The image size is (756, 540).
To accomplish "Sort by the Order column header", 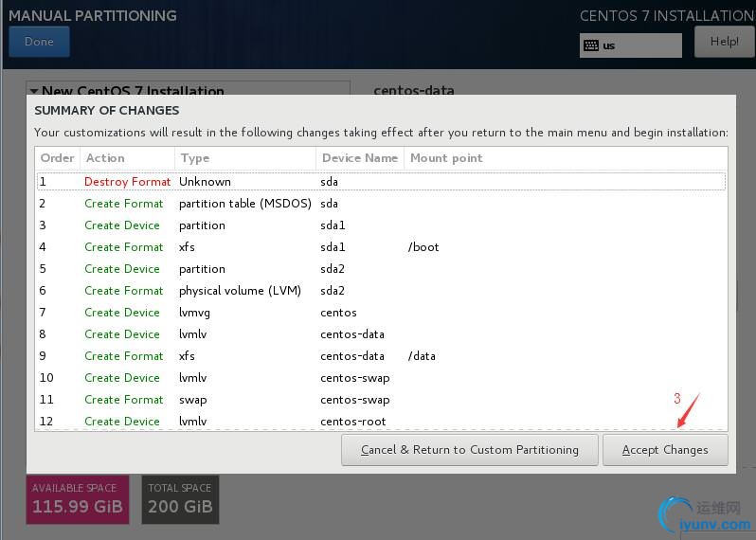I will (58, 158).
